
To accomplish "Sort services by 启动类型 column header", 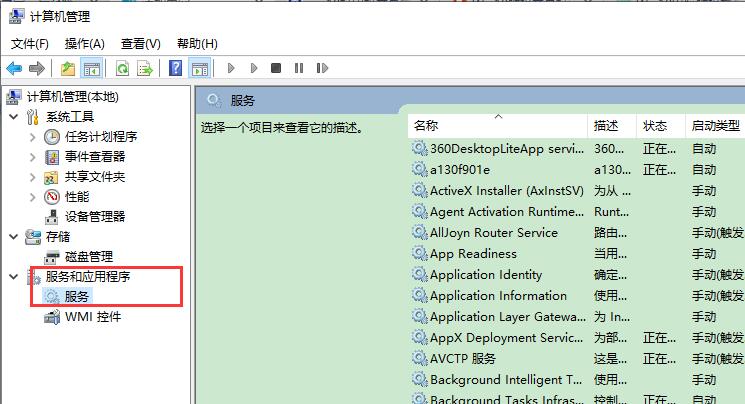I will pos(716,126).
